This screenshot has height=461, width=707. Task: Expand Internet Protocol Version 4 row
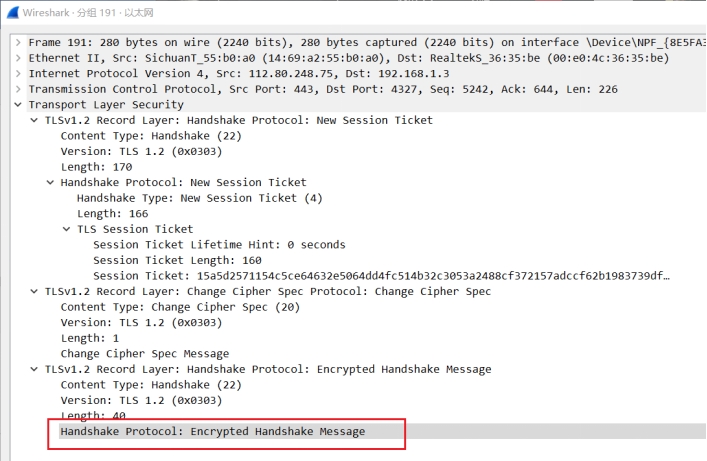click(x=18, y=74)
